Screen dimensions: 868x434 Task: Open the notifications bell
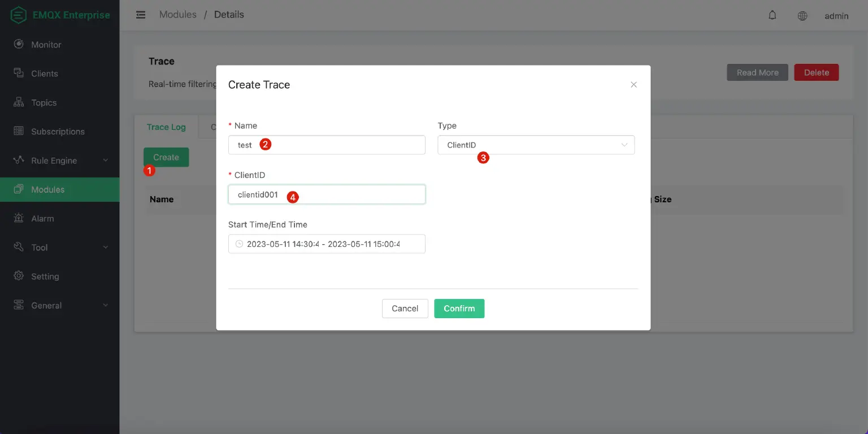[x=772, y=15]
